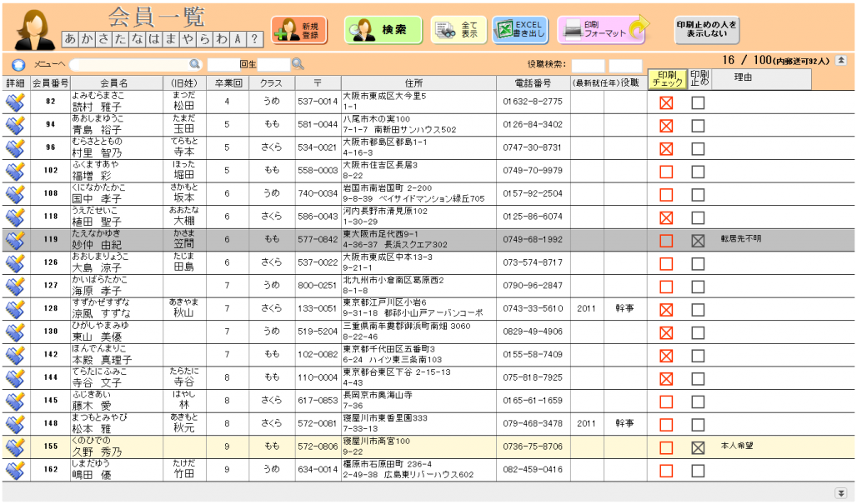Click magnifier icon in name search box
The image size is (857, 504).
[x=194, y=64]
